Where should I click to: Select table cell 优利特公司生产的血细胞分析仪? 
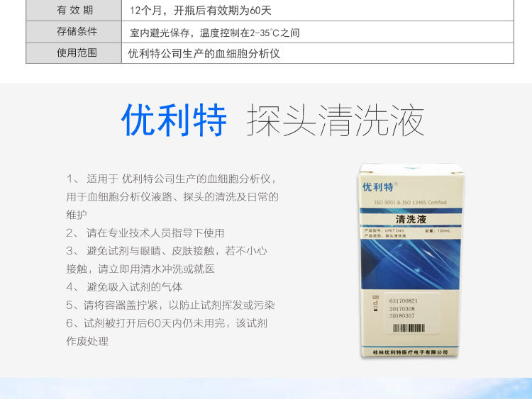click(204, 53)
